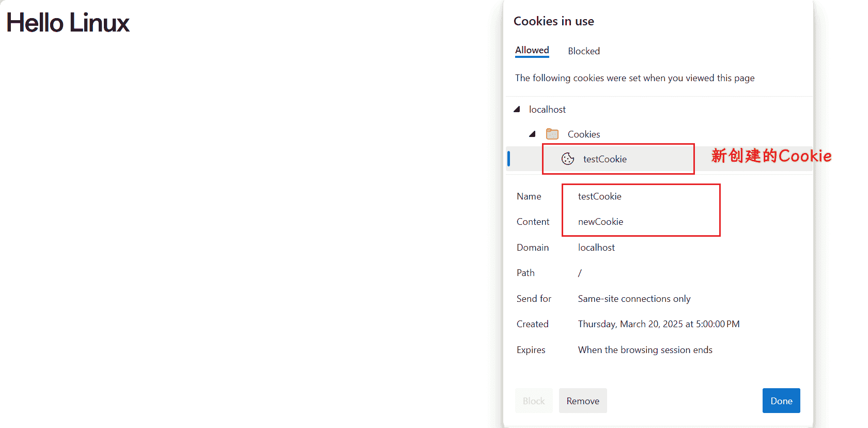
Task: Click the disabled Block button
Action: click(534, 401)
